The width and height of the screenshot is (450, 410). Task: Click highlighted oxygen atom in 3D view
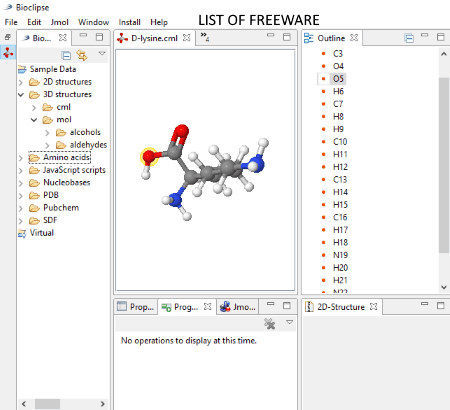tap(149, 156)
